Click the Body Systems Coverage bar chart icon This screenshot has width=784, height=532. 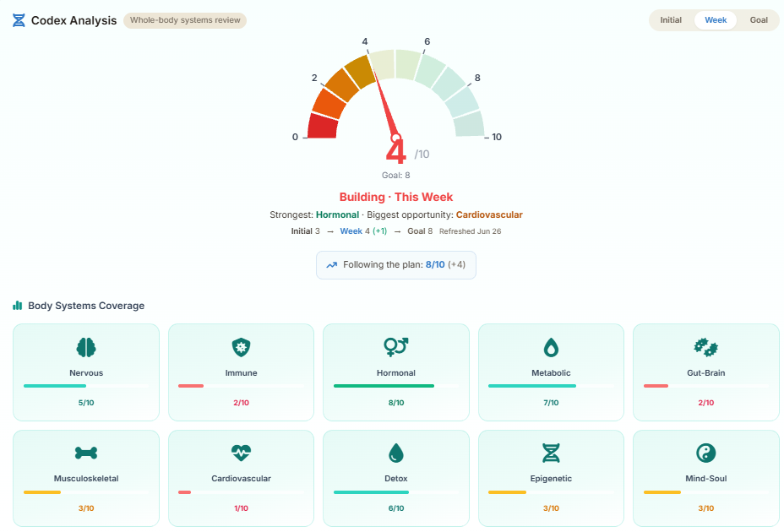18,306
